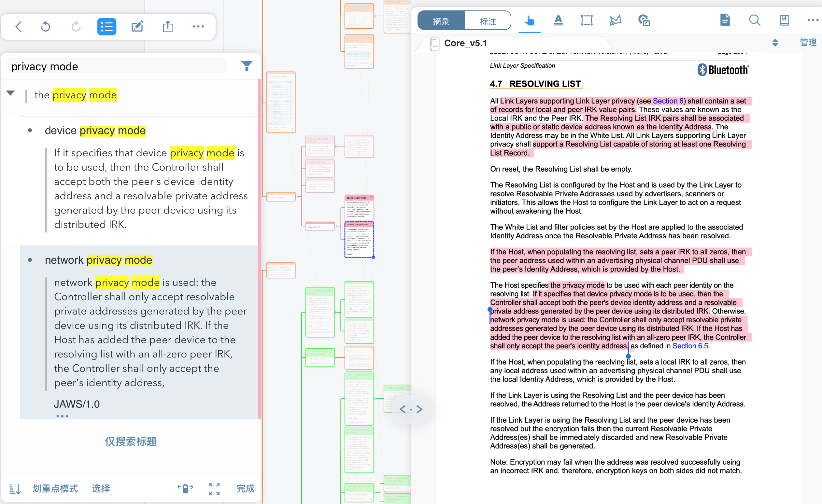Click the share export icon
The image size is (822, 504).
167,26
